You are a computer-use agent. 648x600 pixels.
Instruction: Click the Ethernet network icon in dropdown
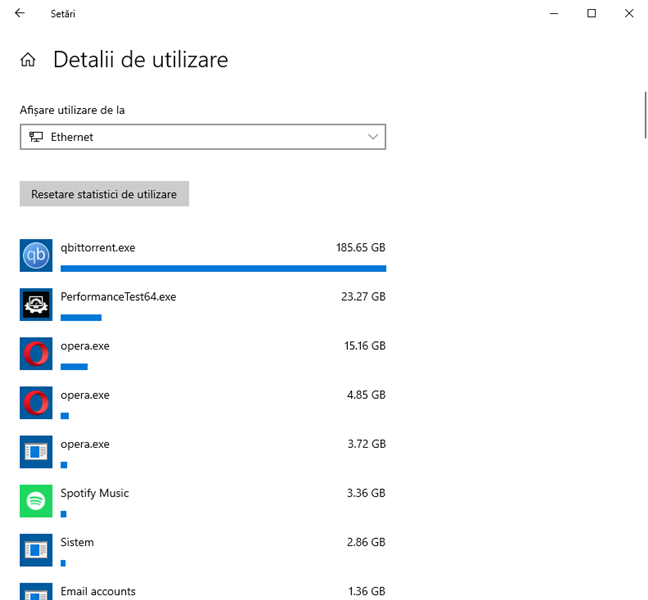[x=36, y=137]
